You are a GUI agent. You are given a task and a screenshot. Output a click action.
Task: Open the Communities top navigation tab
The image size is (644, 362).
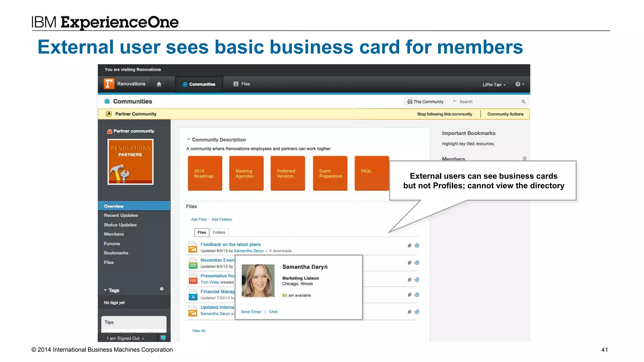click(199, 84)
